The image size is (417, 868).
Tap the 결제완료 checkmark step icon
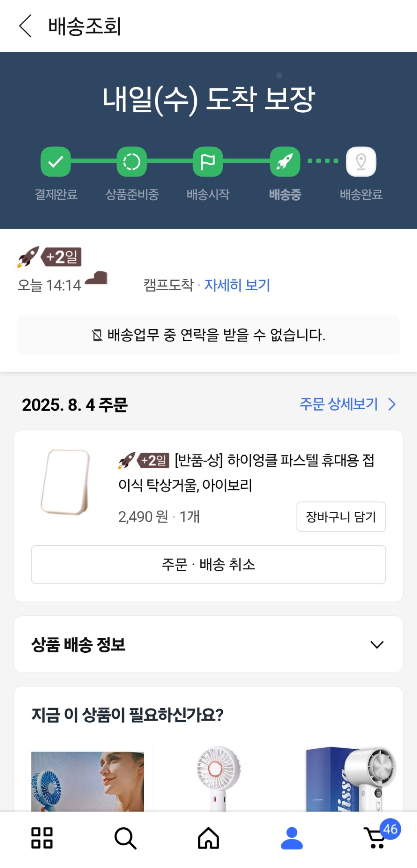[x=56, y=162]
